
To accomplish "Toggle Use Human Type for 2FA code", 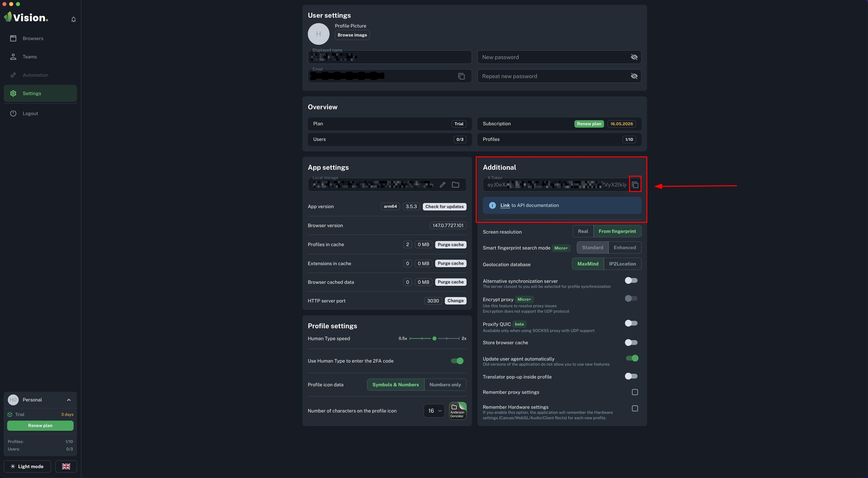I will [x=457, y=361].
